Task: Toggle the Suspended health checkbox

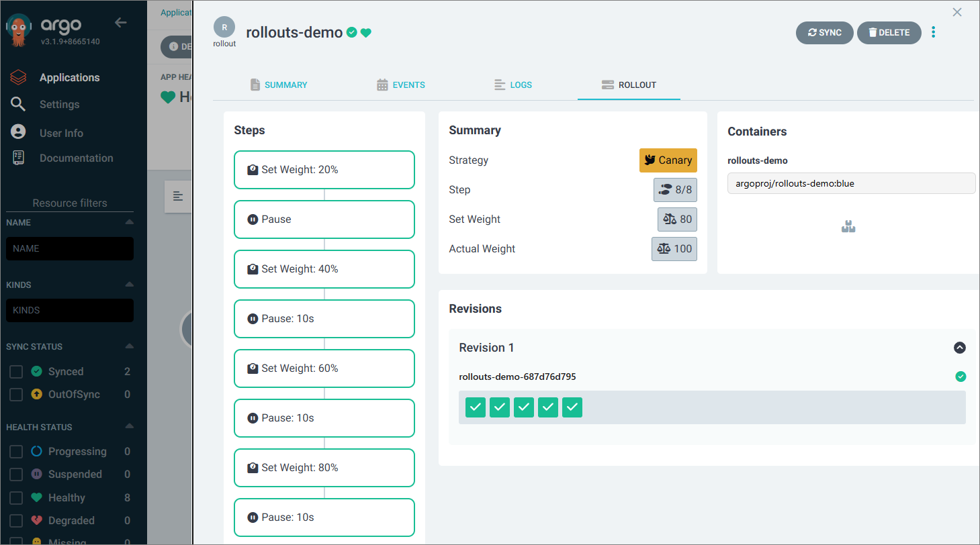Action: (16, 475)
